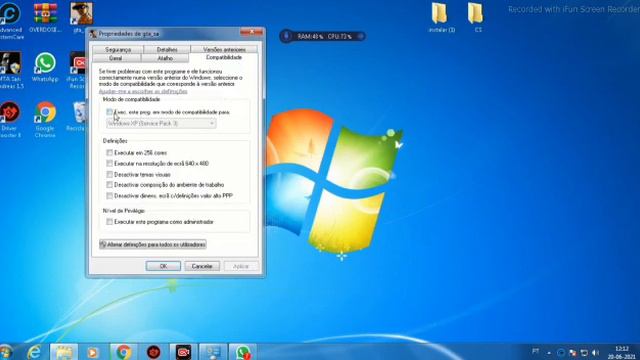Open the OVERDOSE WinRAR archive icon
The height and width of the screenshot is (360, 640).
[45, 18]
